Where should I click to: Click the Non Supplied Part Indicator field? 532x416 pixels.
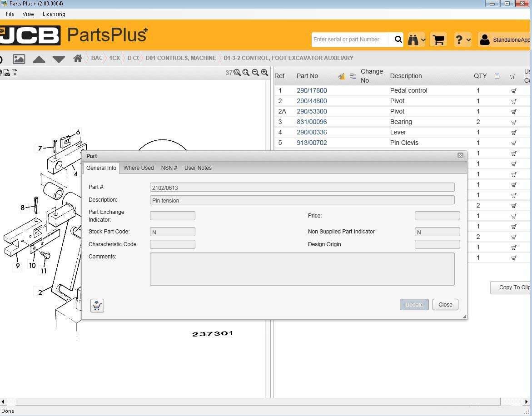[437, 232]
